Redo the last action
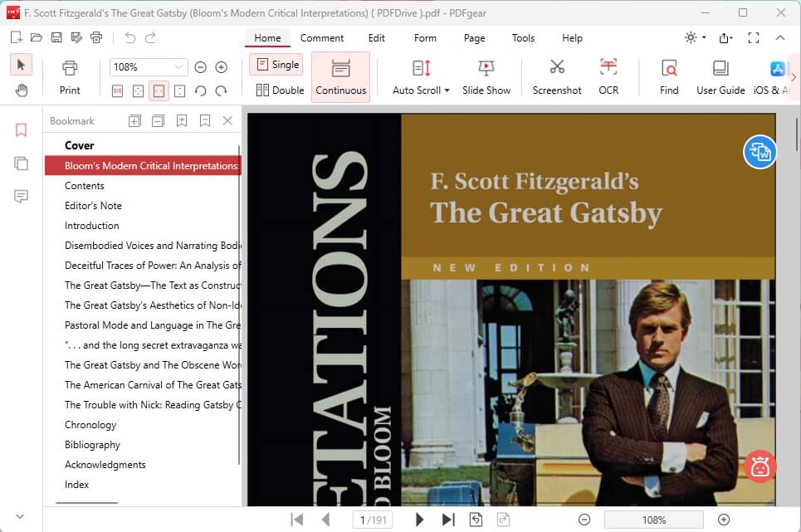The height and width of the screenshot is (532, 801). coord(150,37)
